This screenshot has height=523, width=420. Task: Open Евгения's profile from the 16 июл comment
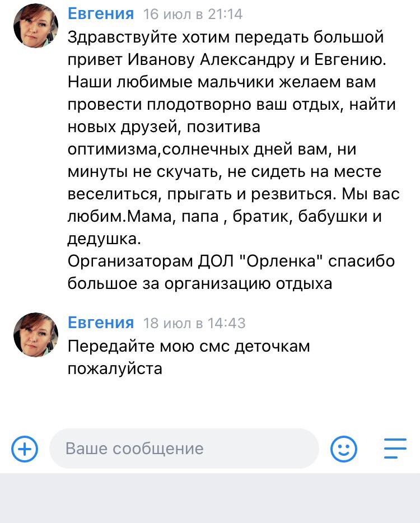click(101, 14)
